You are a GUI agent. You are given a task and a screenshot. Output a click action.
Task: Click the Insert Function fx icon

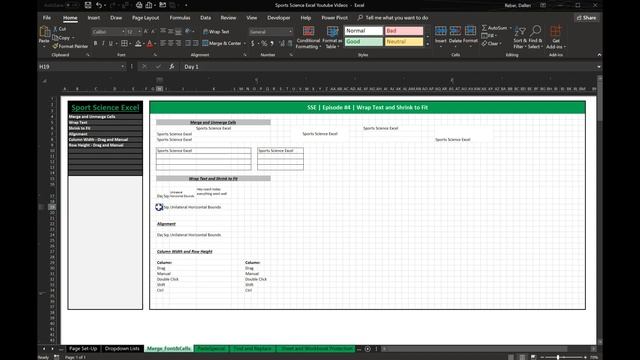(172, 67)
